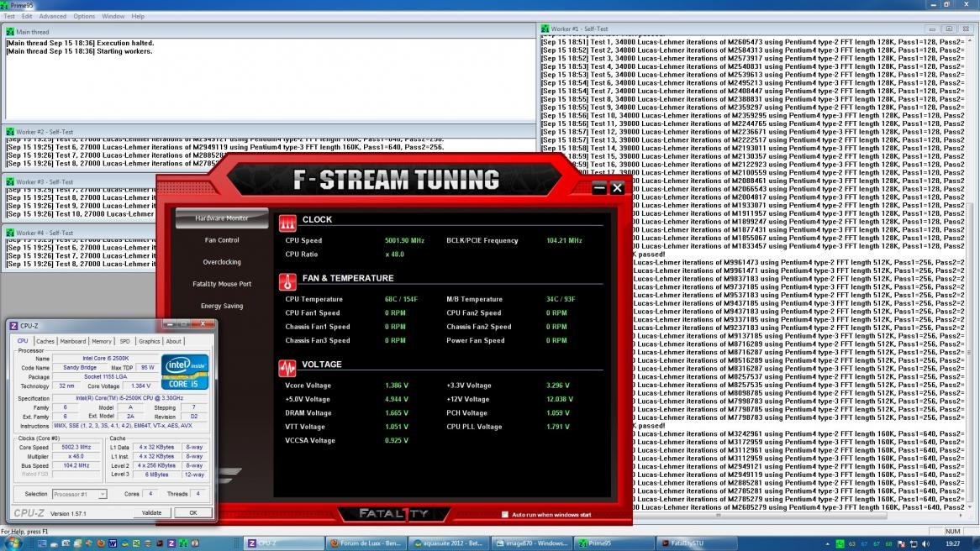Open the network tray icon

coord(913,543)
